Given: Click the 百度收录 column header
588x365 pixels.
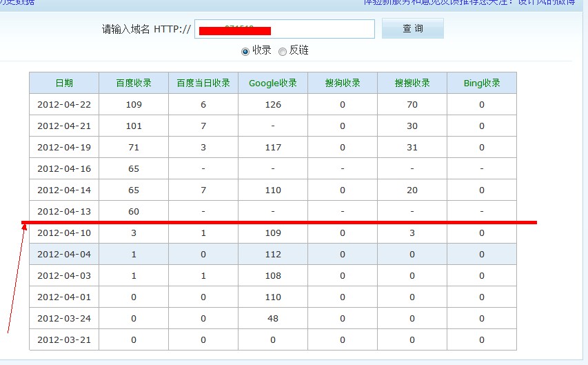Looking at the screenshot, I should [x=134, y=83].
